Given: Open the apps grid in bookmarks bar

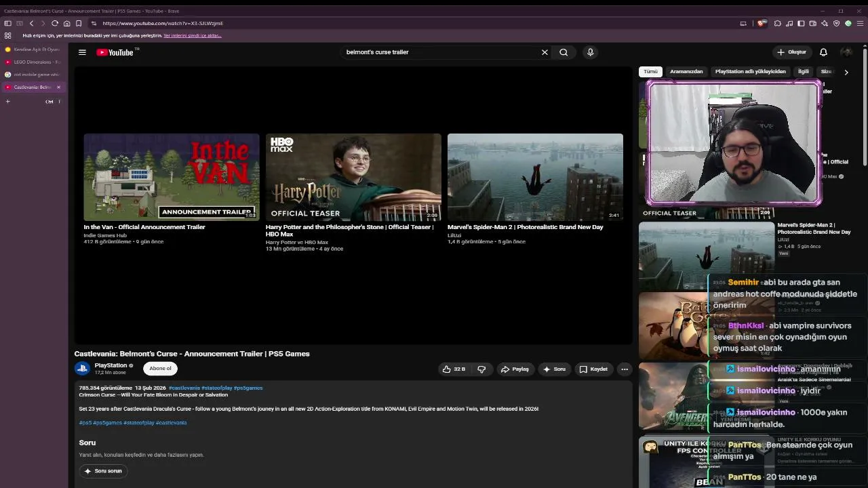Looking at the screenshot, I should click(7, 35).
